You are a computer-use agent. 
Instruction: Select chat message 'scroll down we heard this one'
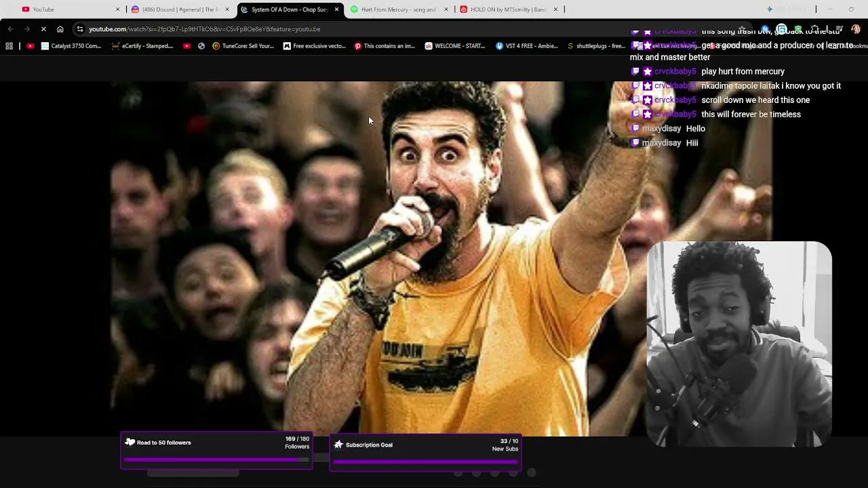[x=755, y=100]
